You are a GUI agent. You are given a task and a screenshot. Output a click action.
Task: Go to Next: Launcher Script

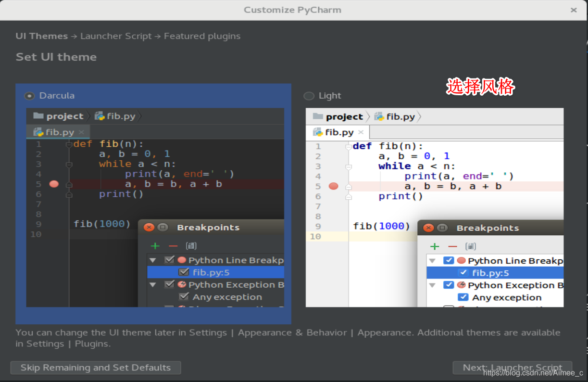click(x=513, y=368)
